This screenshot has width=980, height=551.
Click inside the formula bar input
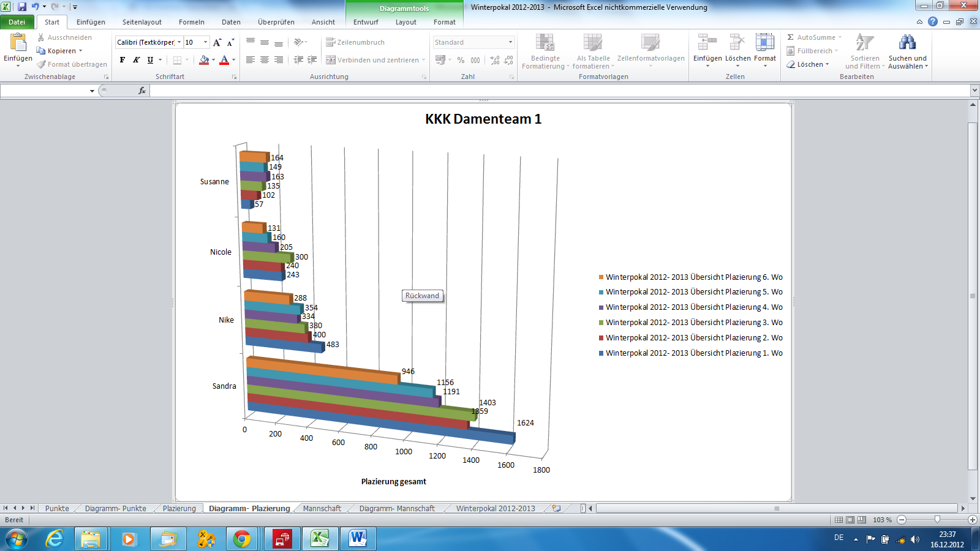[551, 91]
